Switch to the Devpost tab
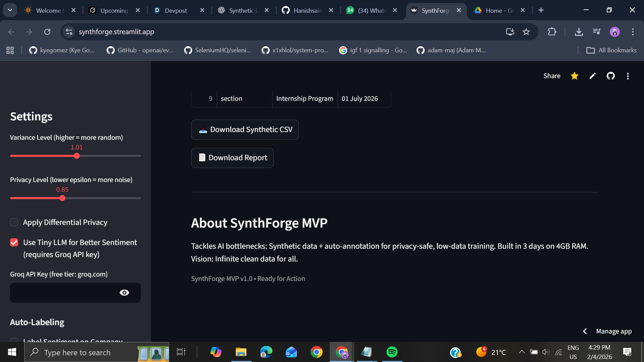The width and height of the screenshot is (644, 362). pos(176,10)
